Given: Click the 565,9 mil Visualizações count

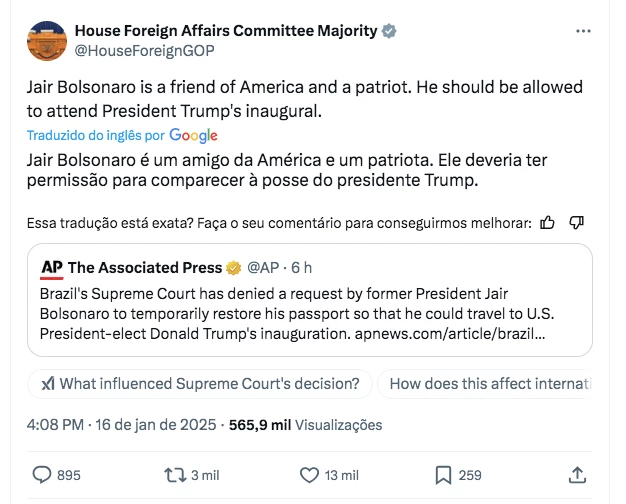Looking at the screenshot, I should coord(305,425).
